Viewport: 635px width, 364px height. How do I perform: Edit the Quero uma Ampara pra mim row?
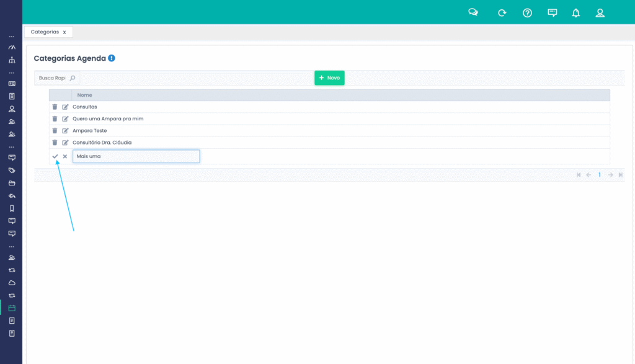(x=66, y=118)
